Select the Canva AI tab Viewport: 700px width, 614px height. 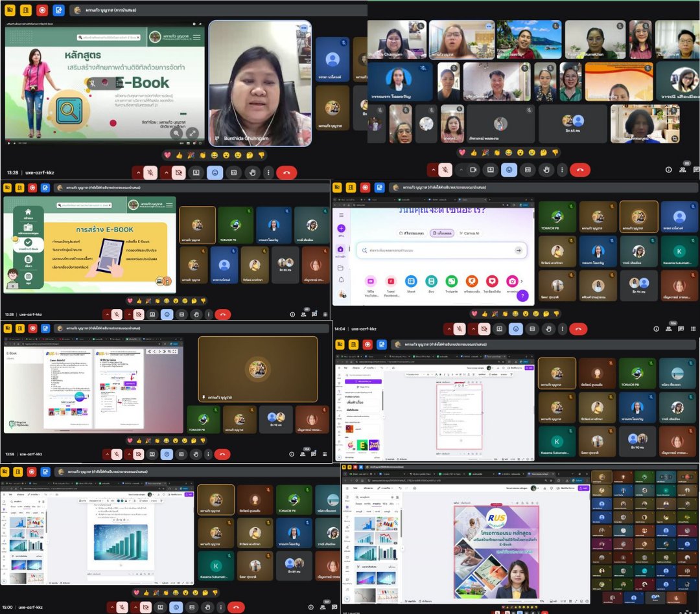pos(469,233)
